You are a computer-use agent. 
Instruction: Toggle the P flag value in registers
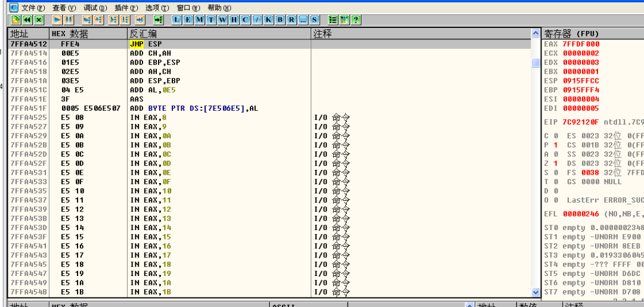coord(556,145)
